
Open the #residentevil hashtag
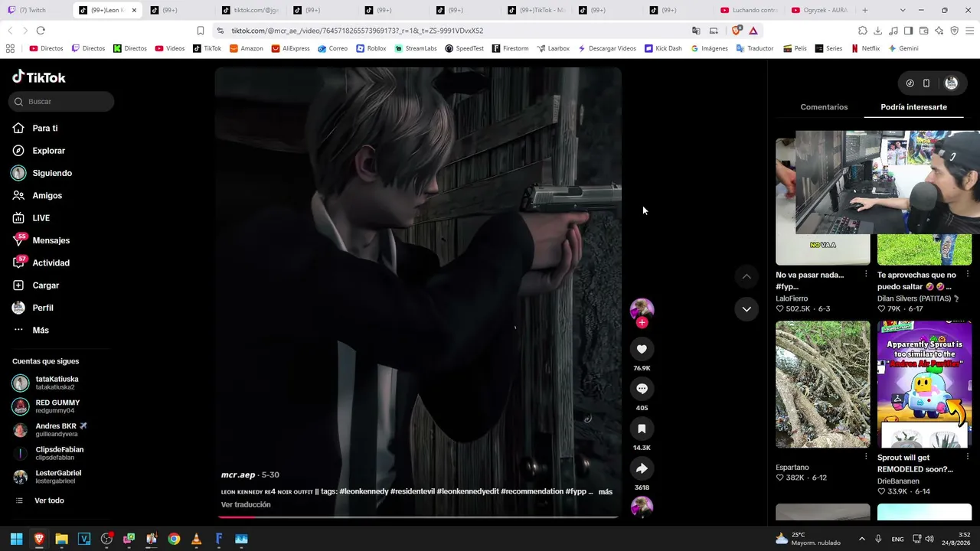click(413, 491)
